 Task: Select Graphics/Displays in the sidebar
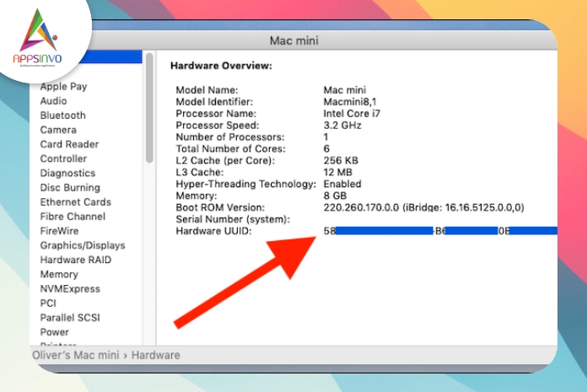point(83,245)
